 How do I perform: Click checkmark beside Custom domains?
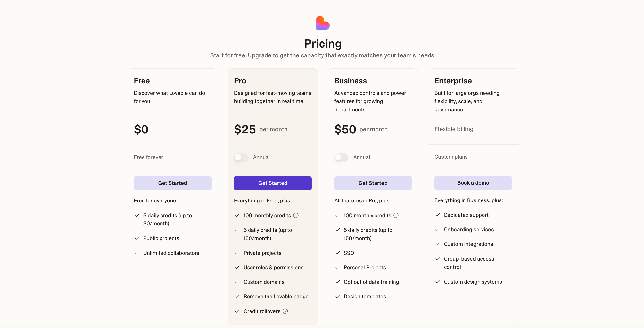tap(237, 282)
